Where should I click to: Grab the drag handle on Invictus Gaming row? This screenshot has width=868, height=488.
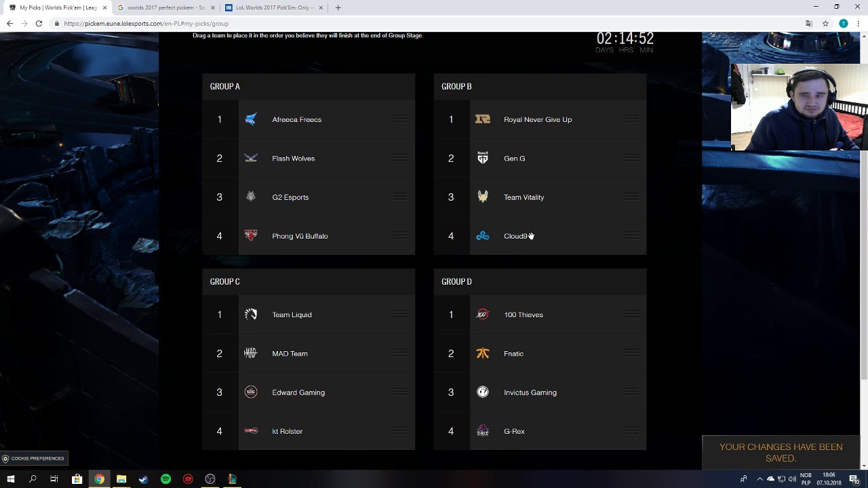[x=632, y=392]
